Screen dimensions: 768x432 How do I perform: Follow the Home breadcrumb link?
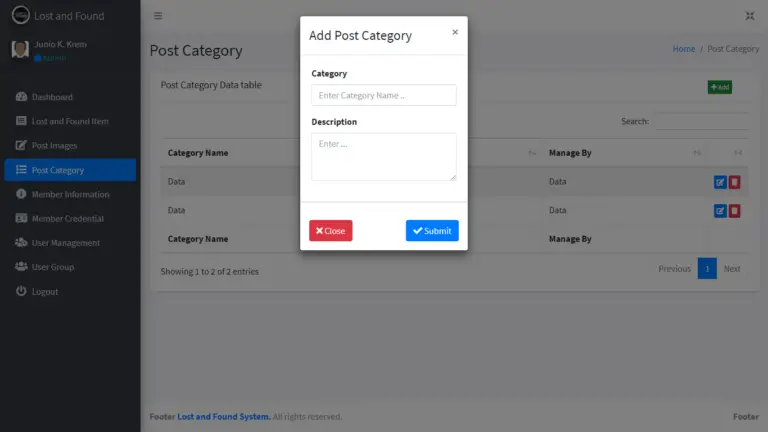pyautogui.click(x=684, y=48)
